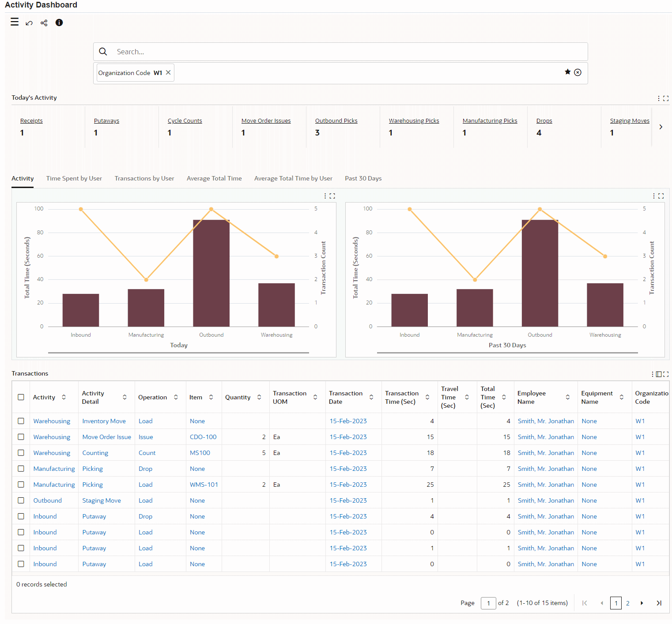The image size is (672, 624).
Task: Open the CDO-100 item link
Action: (x=203, y=437)
